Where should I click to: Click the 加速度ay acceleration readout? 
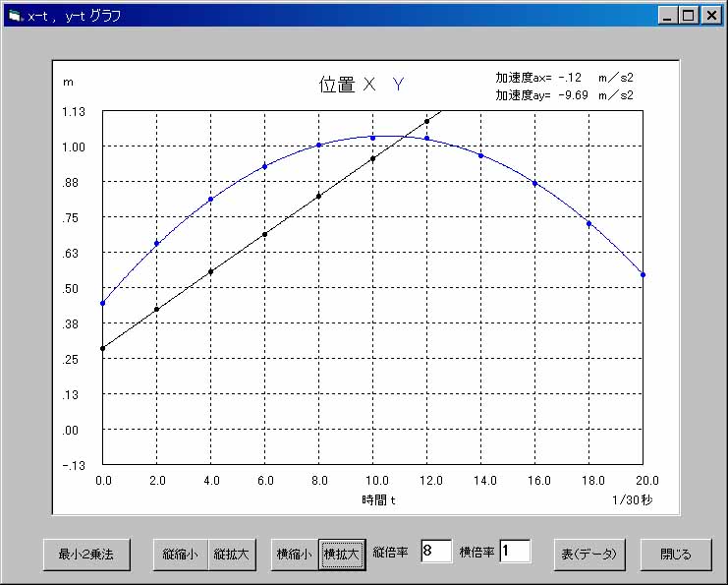coord(564,95)
